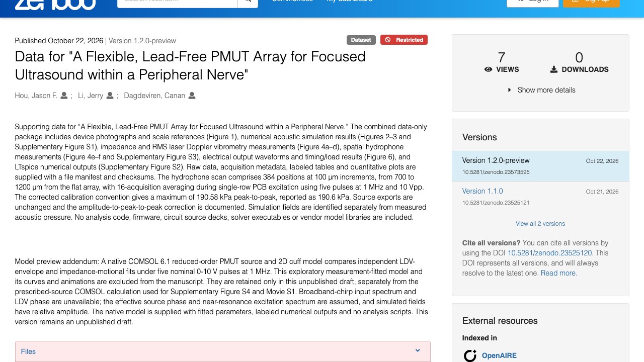Click the person icon next to Hou, Jason F.
Screen dimensions: 644x362
(64, 96)
